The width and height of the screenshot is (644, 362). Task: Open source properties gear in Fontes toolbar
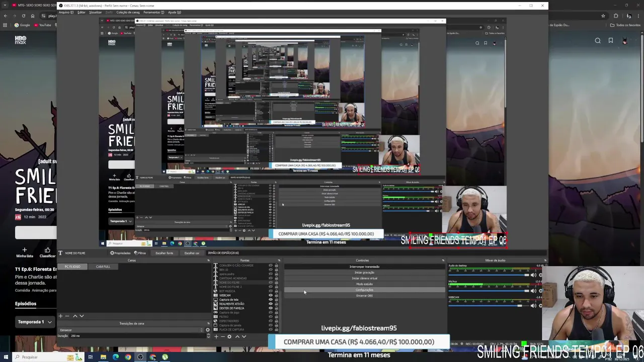pos(229,336)
